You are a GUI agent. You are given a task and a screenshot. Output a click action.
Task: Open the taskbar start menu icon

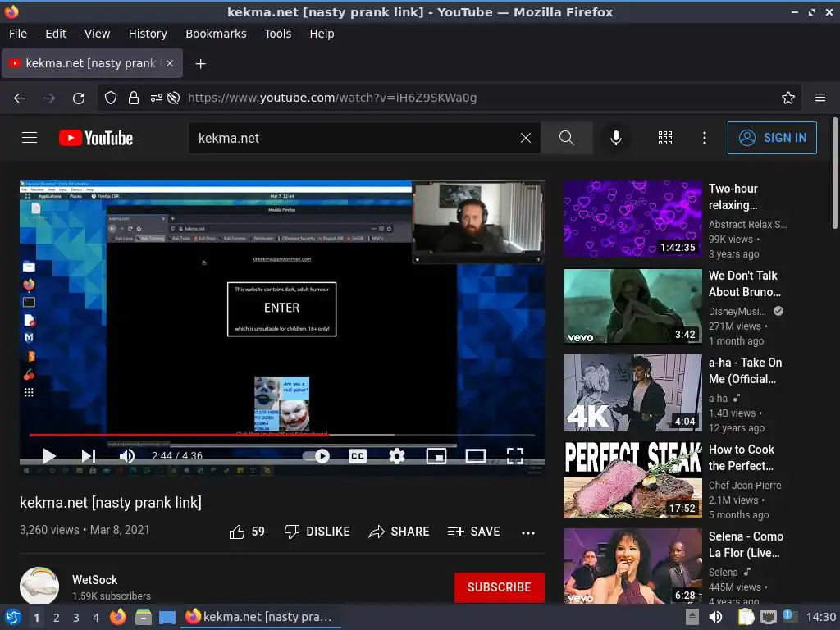click(12, 617)
